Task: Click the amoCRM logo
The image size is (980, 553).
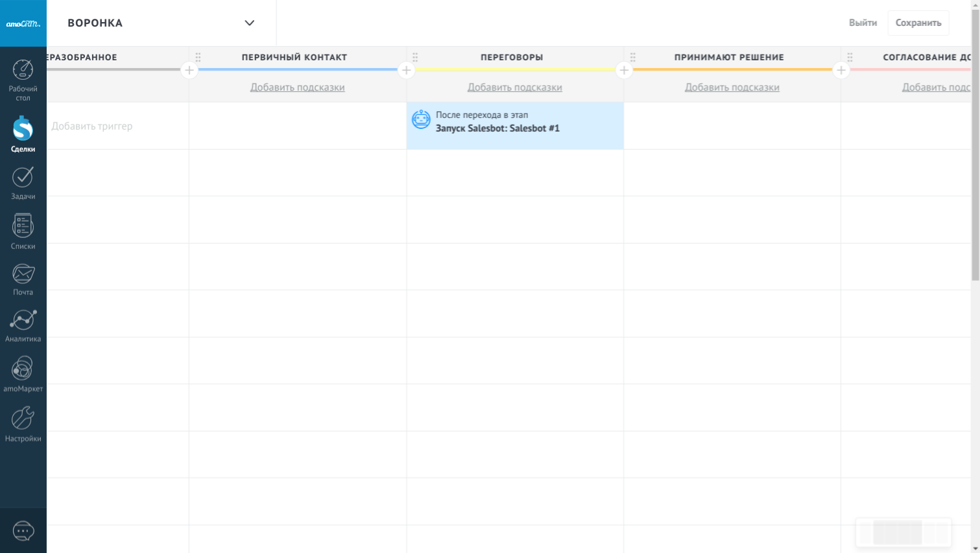Action: click(x=23, y=23)
